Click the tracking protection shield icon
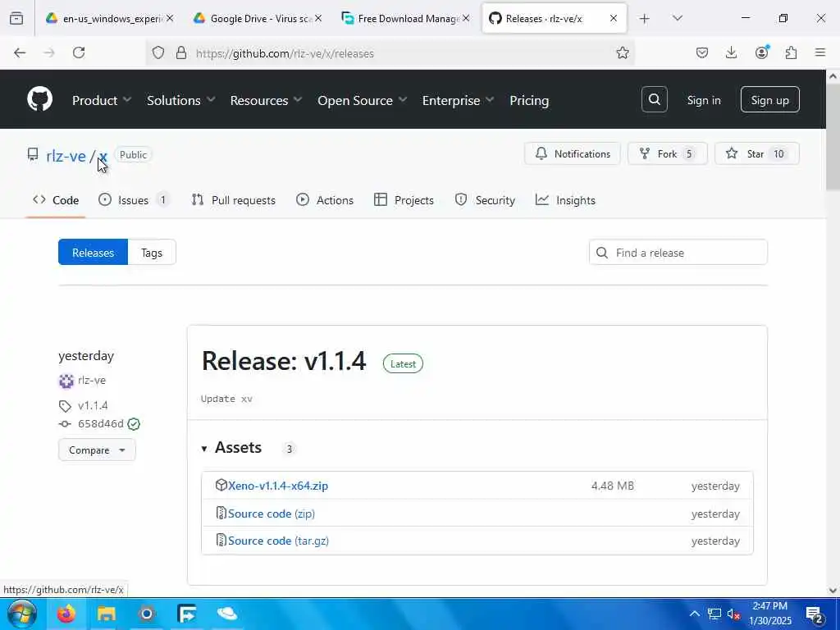Screen dimensions: 840x630 pyautogui.click(x=158, y=52)
